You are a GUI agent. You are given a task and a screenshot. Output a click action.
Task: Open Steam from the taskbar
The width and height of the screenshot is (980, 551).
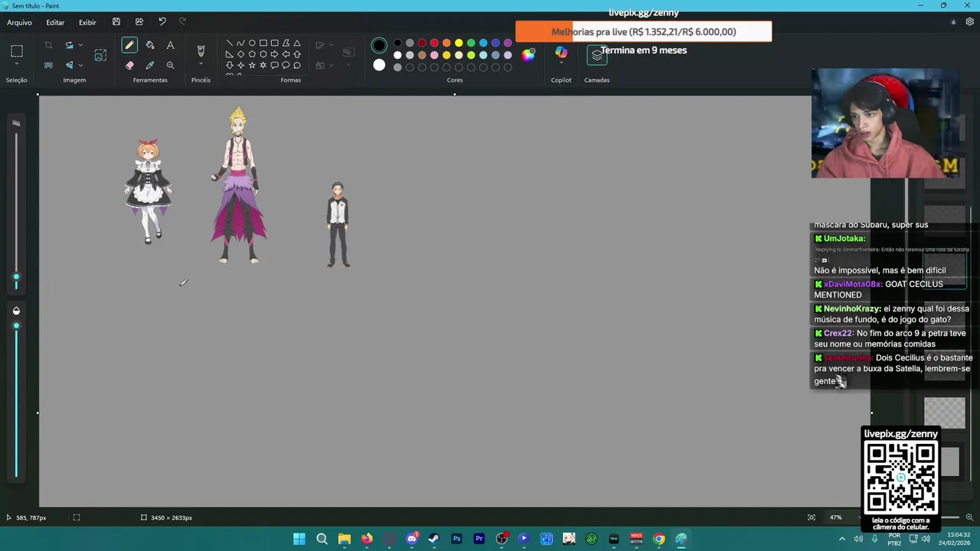434,539
